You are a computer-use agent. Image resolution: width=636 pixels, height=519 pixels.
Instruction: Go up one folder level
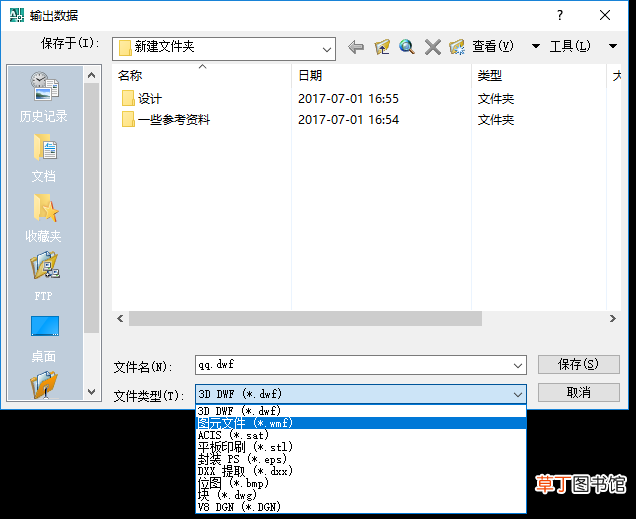[382, 47]
